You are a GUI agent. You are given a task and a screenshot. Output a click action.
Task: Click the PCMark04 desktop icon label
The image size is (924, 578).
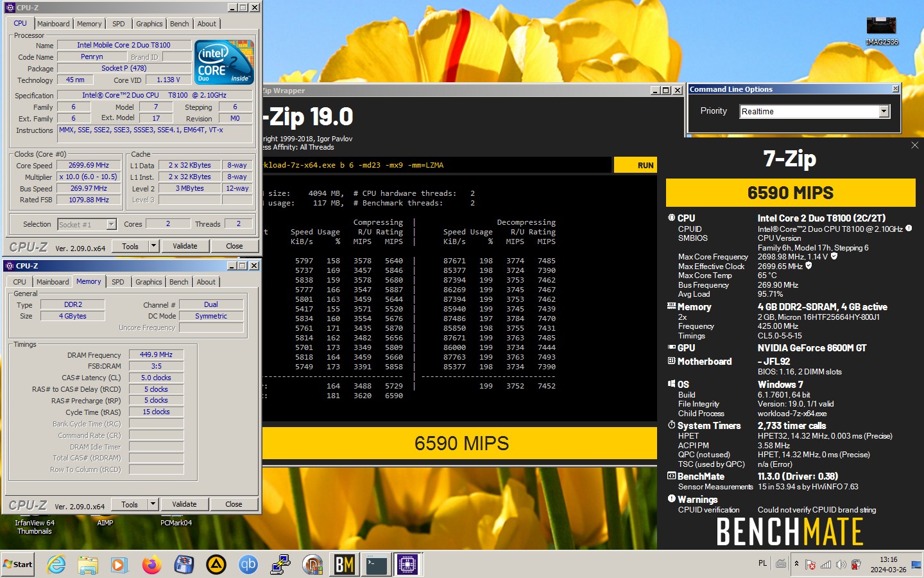pyautogui.click(x=176, y=523)
